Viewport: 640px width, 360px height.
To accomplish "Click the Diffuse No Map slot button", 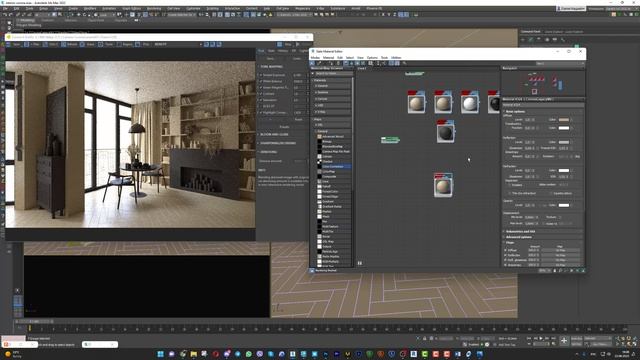I will point(560,250).
